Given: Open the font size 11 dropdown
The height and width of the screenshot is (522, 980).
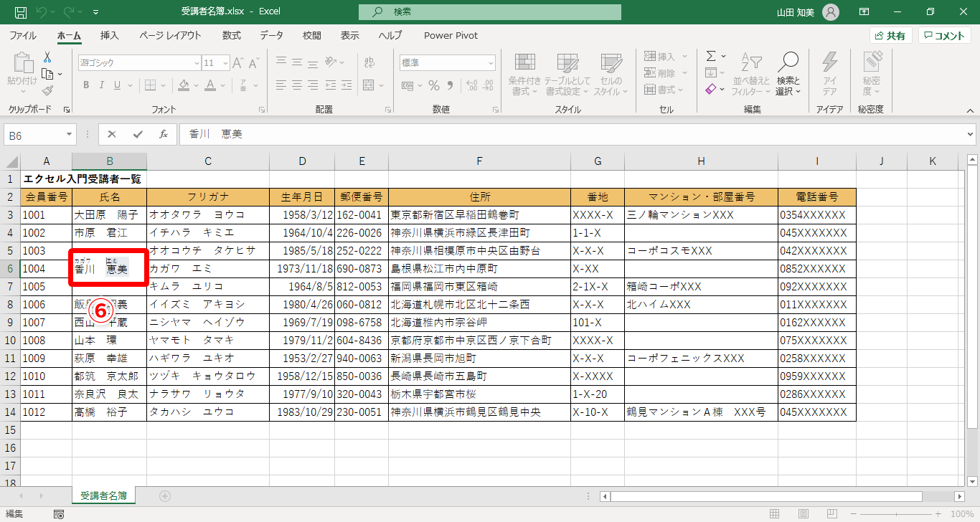Looking at the screenshot, I should click(x=226, y=63).
